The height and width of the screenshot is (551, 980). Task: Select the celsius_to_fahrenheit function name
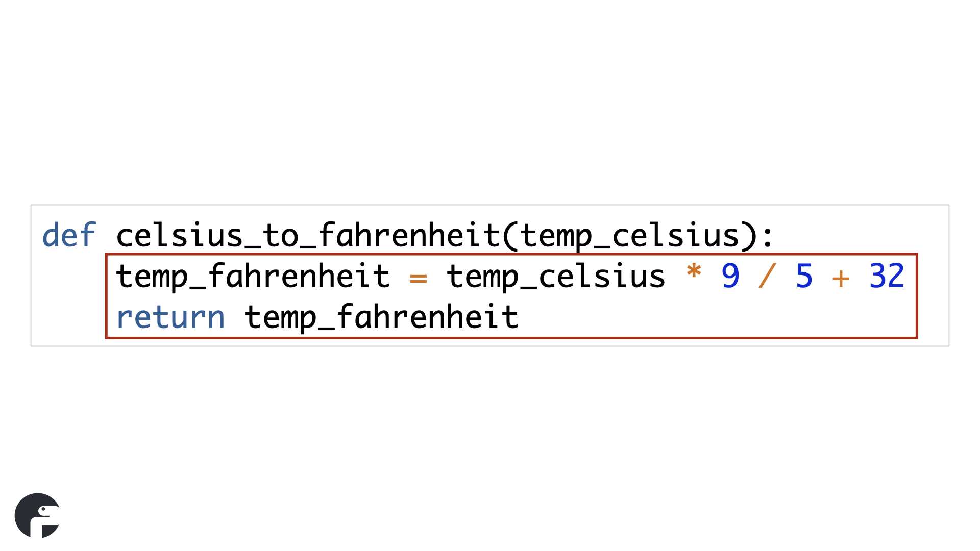coord(308,236)
